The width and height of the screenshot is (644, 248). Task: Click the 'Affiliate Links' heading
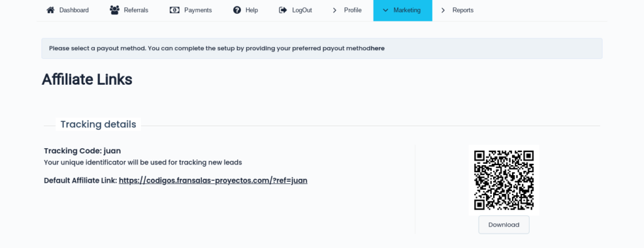tap(87, 80)
